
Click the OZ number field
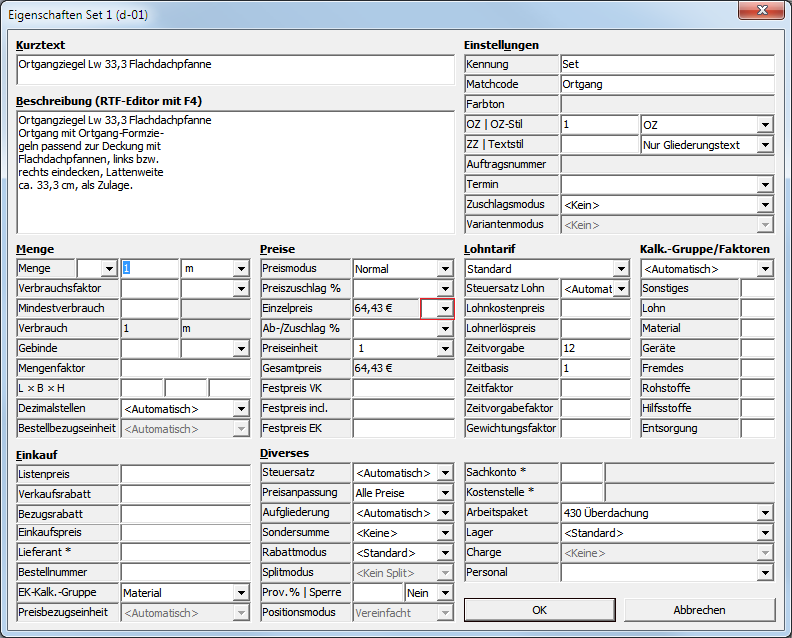point(600,125)
